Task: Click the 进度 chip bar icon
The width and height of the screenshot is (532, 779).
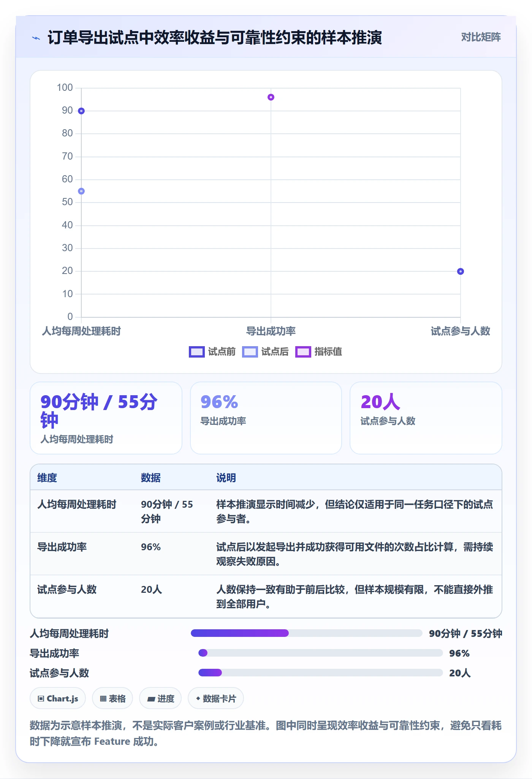Action: click(151, 699)
